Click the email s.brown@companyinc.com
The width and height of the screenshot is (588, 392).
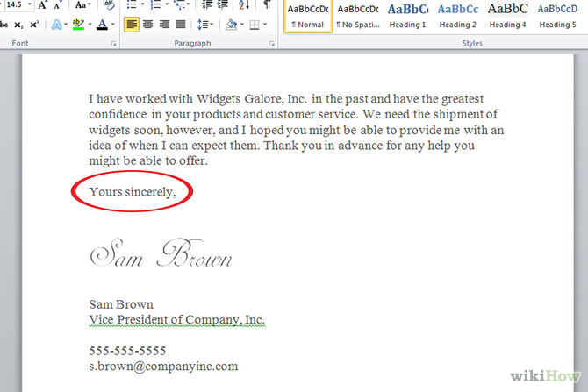tap(163, 367)
